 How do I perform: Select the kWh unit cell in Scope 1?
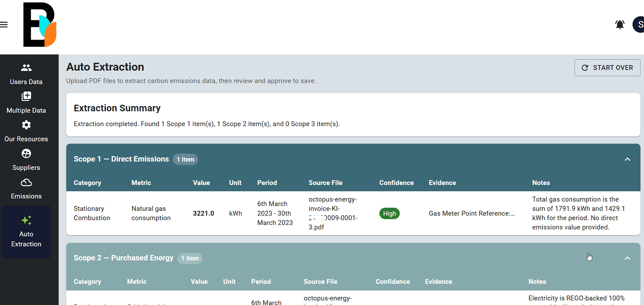236,213
